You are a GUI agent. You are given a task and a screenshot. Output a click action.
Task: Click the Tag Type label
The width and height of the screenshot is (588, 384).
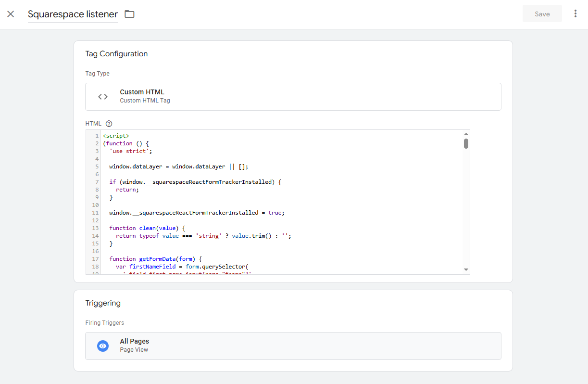(x=97, y=74)
